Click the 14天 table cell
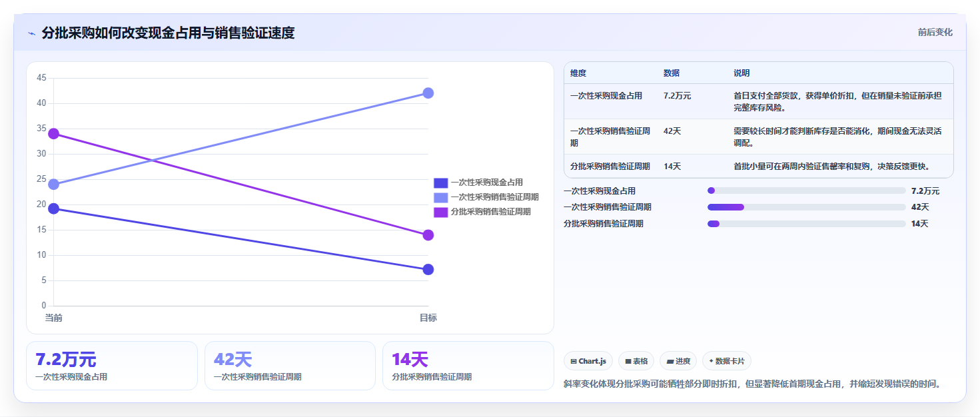Viewport: 980px width, 417px height. [672, 167]
